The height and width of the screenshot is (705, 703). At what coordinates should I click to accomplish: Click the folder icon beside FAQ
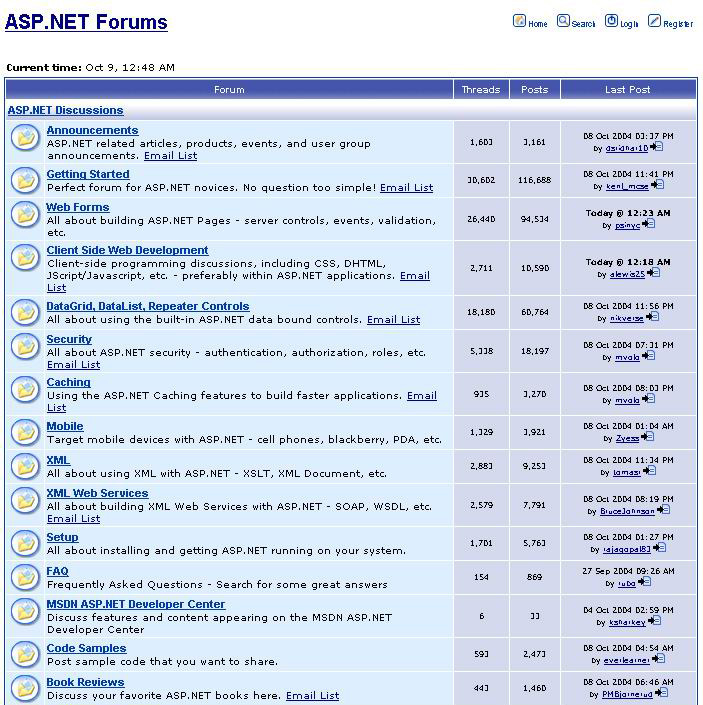pos(25,577)
